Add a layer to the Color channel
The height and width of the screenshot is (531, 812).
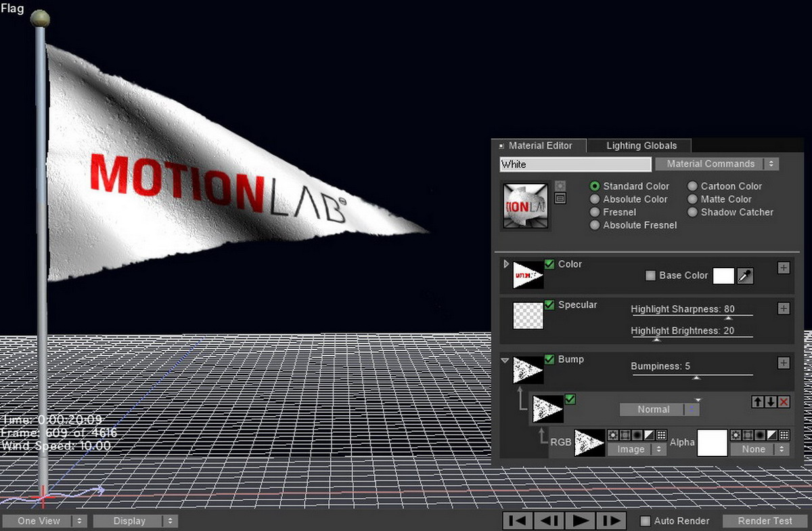[784, 268]
